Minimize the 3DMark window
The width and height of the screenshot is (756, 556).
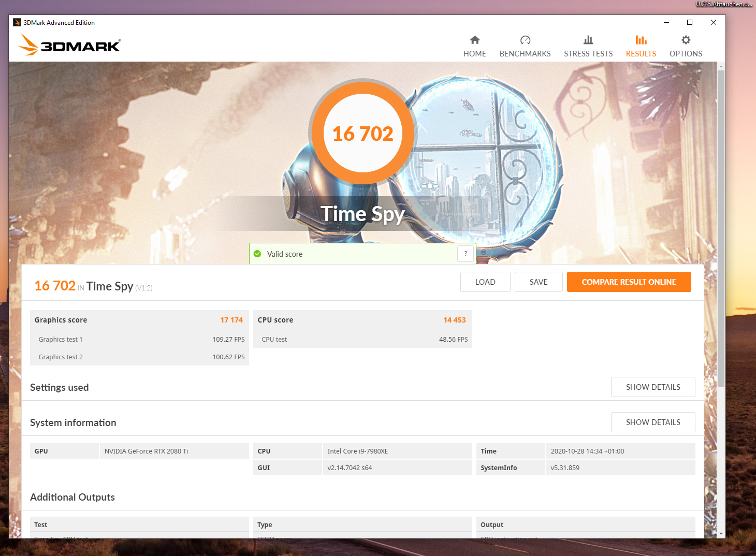666,22
